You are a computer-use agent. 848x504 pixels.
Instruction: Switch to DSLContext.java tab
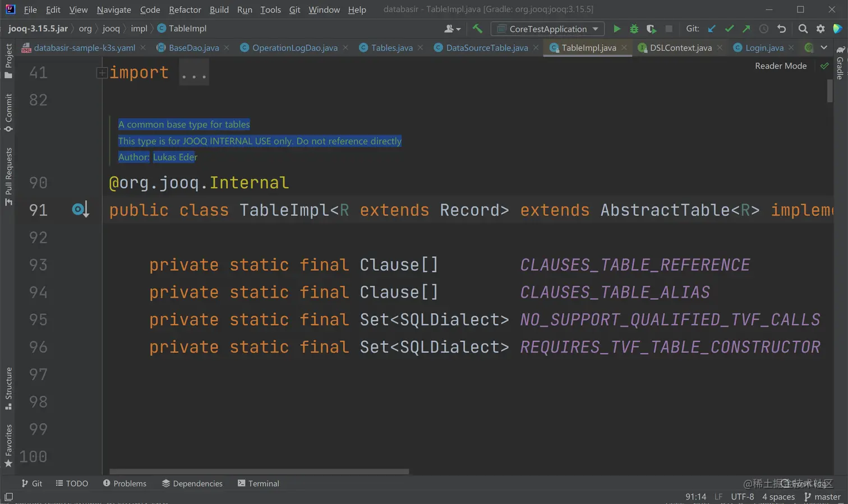click(681, 48)
